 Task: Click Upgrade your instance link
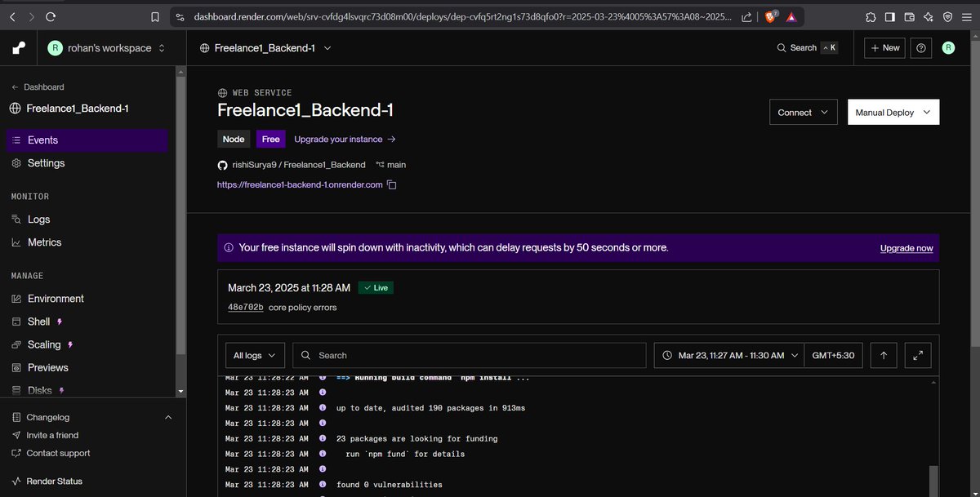coord(345,140)
